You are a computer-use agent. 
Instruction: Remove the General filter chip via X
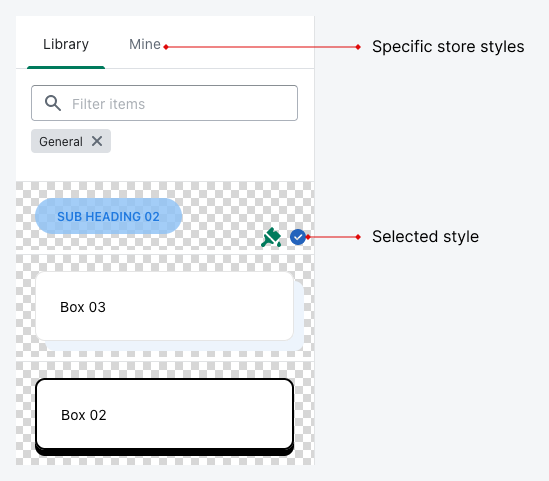pyautogui.click(x=97, y=141)
